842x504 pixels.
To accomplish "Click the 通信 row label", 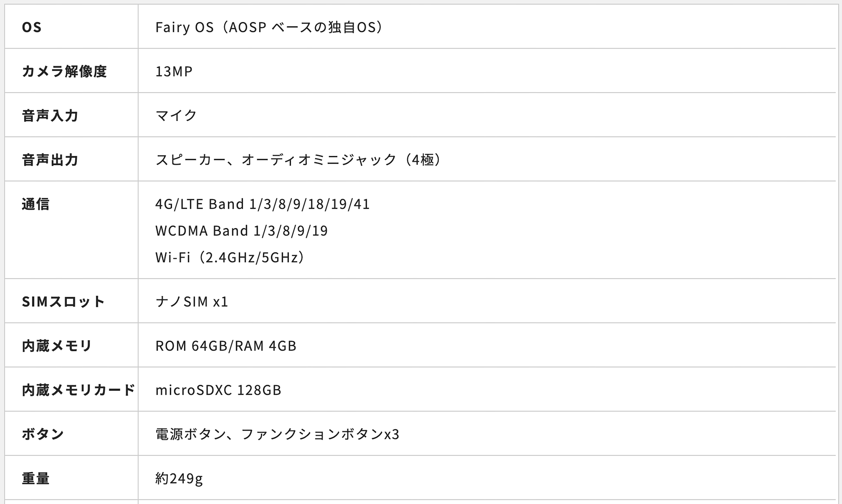I will click(36, 204).
